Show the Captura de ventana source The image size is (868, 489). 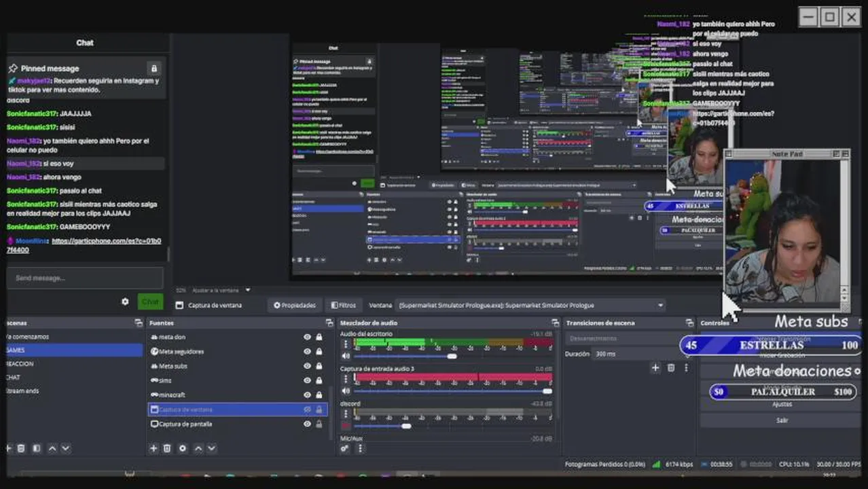pos(307,410)
